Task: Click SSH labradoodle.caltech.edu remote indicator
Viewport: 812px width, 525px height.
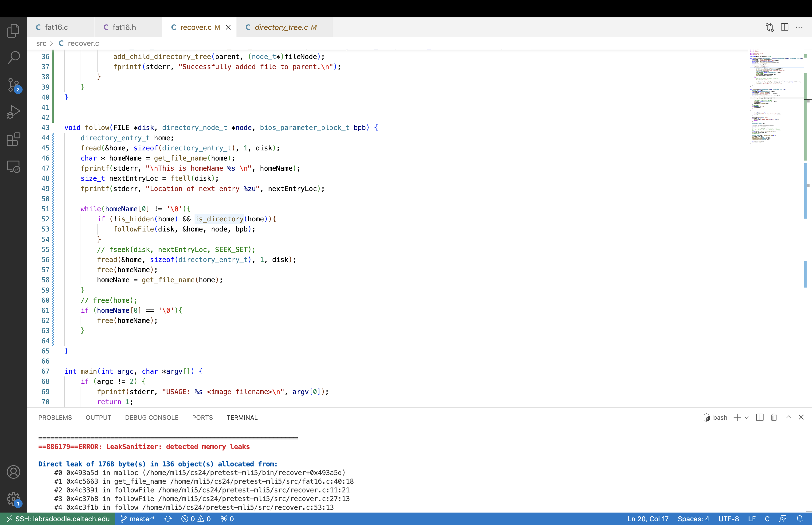Action: coord(58,518)
